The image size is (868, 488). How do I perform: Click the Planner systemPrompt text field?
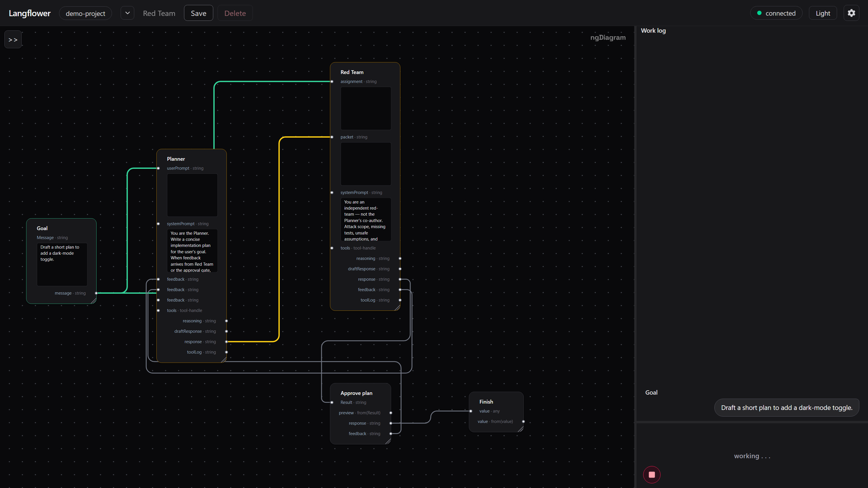[192, 251]
